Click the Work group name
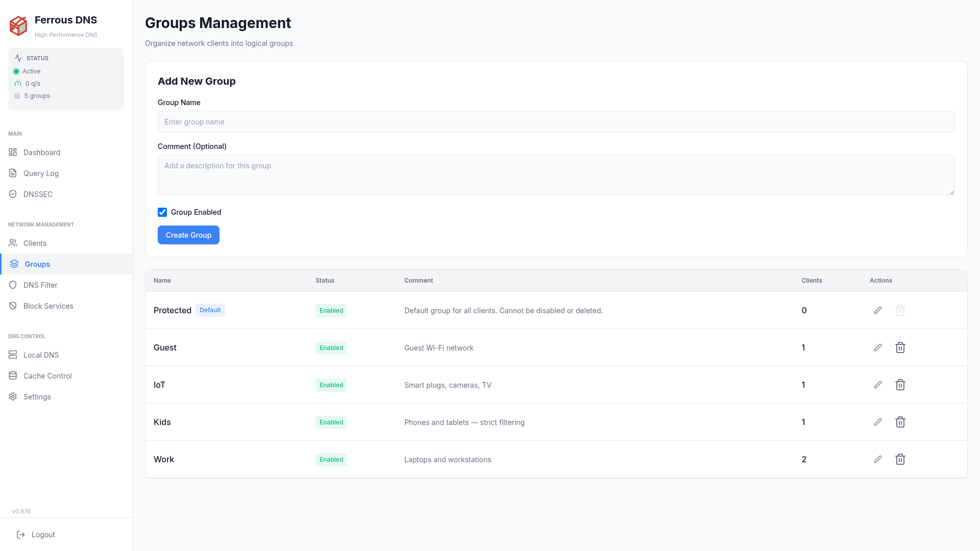The height and width of the screenshot is (551, 980). 164,459
